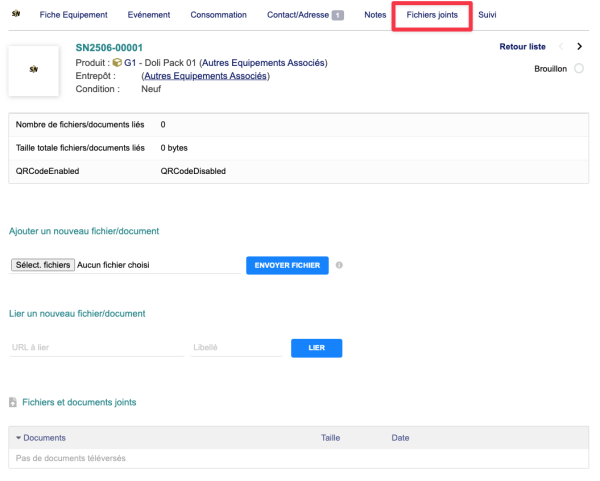Click the SN logo icon in tab bar
Image resolution: width=600 pixels, height=481 pixels.
pyautogui.click(x=17, y=16)
